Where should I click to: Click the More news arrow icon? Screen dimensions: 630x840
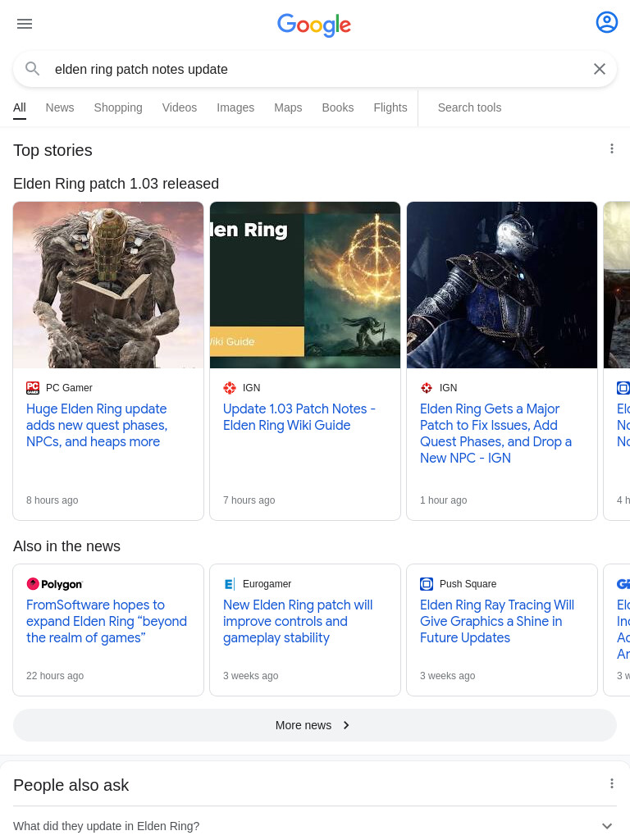346,725
